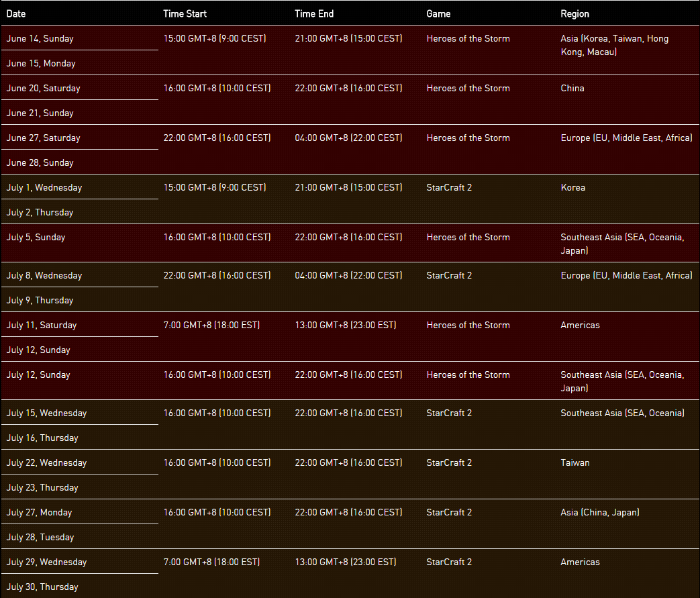This screenshot has width=700, height=598.
Task: Select the date July 23, Thursday
Action: point(42,487)
